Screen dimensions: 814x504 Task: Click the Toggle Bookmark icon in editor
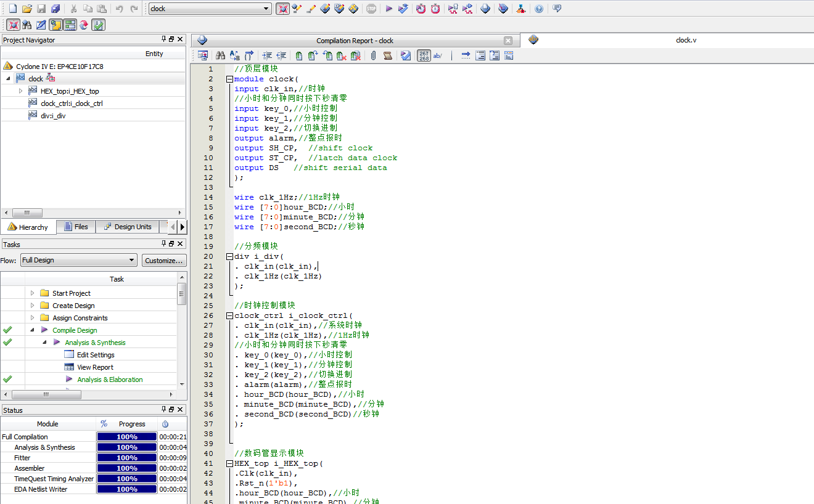click(x=299, y=55)
